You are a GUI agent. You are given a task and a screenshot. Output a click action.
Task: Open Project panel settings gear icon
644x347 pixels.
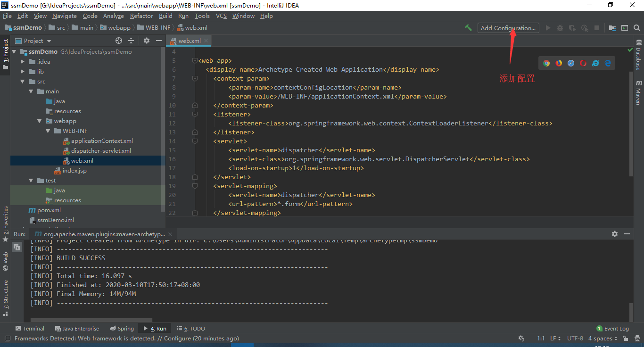pos(147,41)
